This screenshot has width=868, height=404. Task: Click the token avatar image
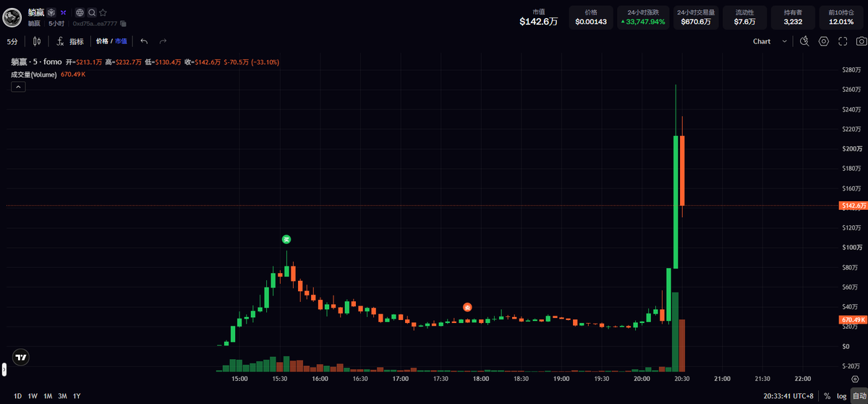pos(13,17)
